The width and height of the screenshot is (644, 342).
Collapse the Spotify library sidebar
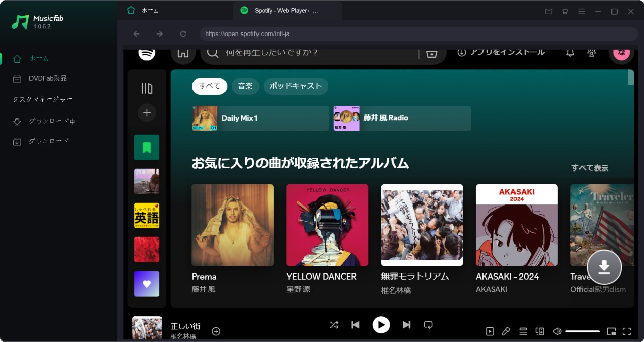coord(146,87)
